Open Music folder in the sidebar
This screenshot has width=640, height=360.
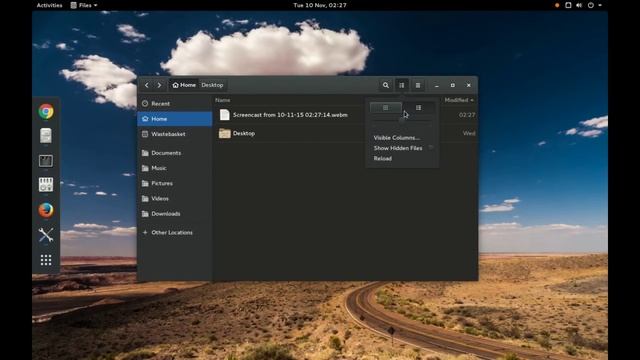[x=175, y=168]
